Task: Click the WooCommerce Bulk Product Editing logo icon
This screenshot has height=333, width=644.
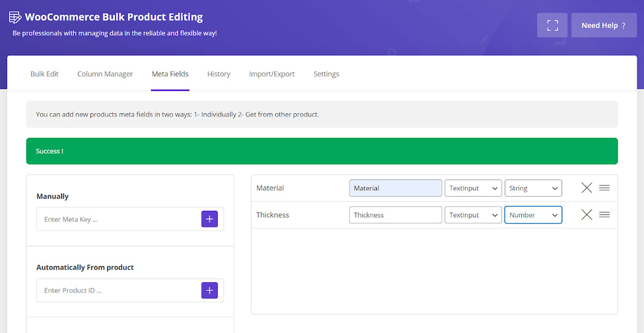Action: [x=15, y=17]
